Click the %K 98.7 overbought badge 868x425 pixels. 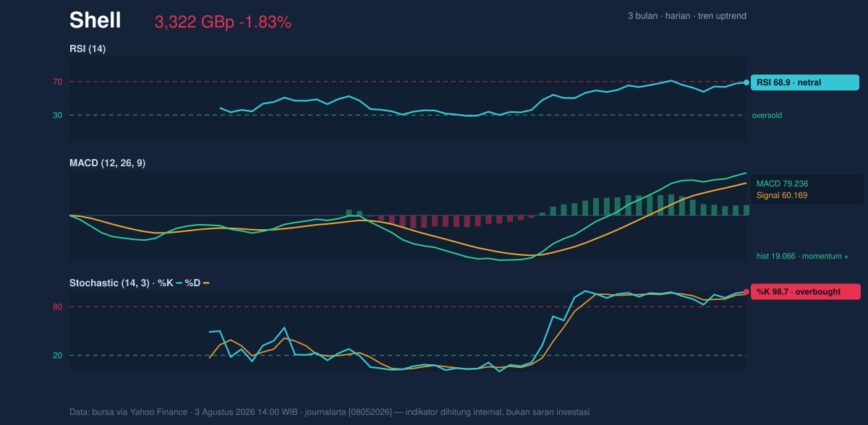coord(805,292)
